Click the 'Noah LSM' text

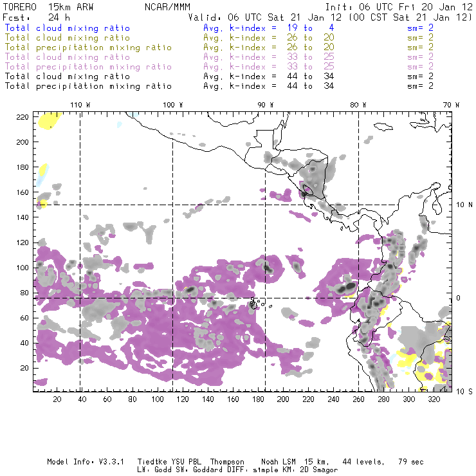[279, 462]
